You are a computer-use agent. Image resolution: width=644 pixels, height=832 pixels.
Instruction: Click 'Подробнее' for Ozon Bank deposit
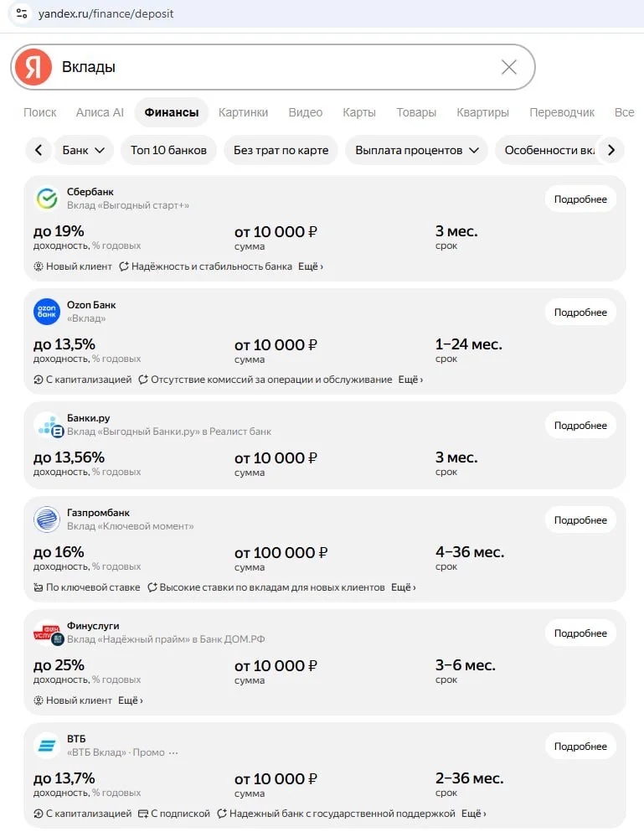[580, 312]
